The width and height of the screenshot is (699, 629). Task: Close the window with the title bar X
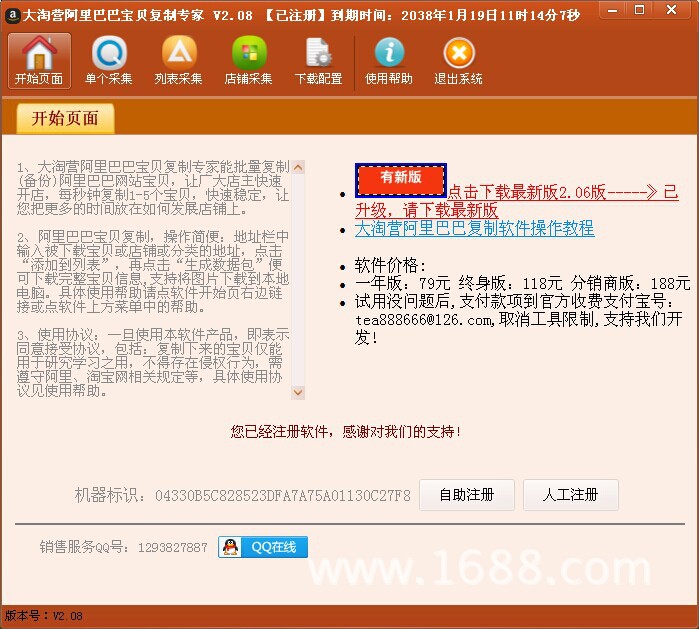pyautogui.click(x=672, y=10)
